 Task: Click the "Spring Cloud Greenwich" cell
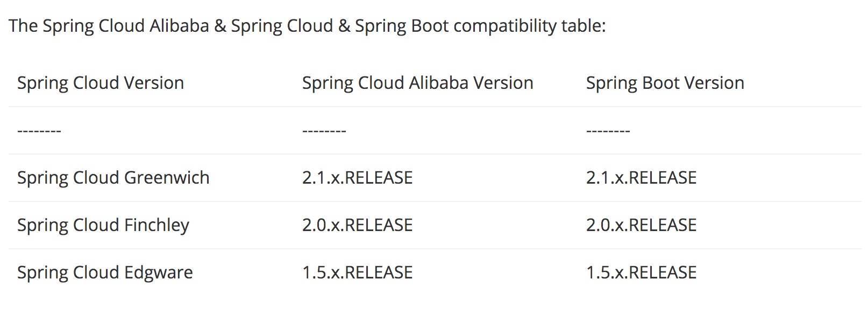click(x=113, y=178)
